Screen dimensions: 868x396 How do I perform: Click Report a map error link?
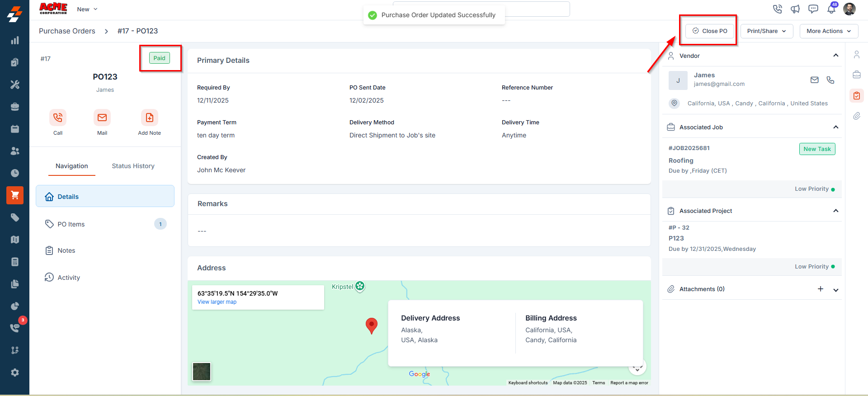pyautogui.click(x=629, y=383)
